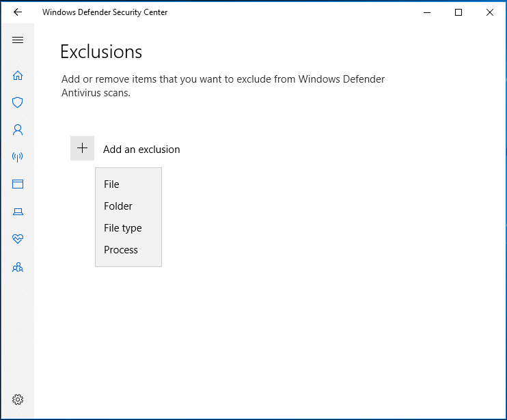Click the 'Add an exclusion' label
The height and width of the screenshot is (420, 507).
pyautogui.click(x=141, y=150)
